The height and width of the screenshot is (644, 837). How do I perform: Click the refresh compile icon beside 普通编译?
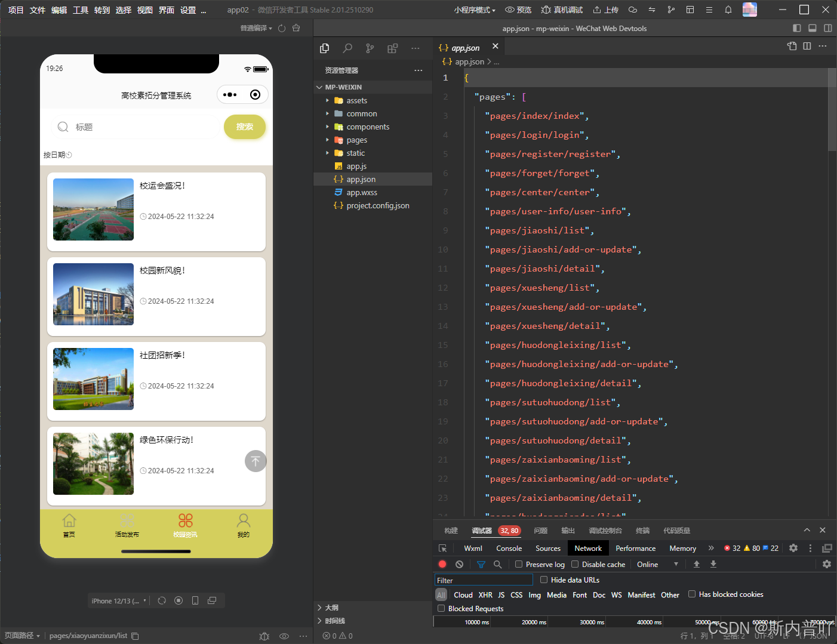coord(282,28)
